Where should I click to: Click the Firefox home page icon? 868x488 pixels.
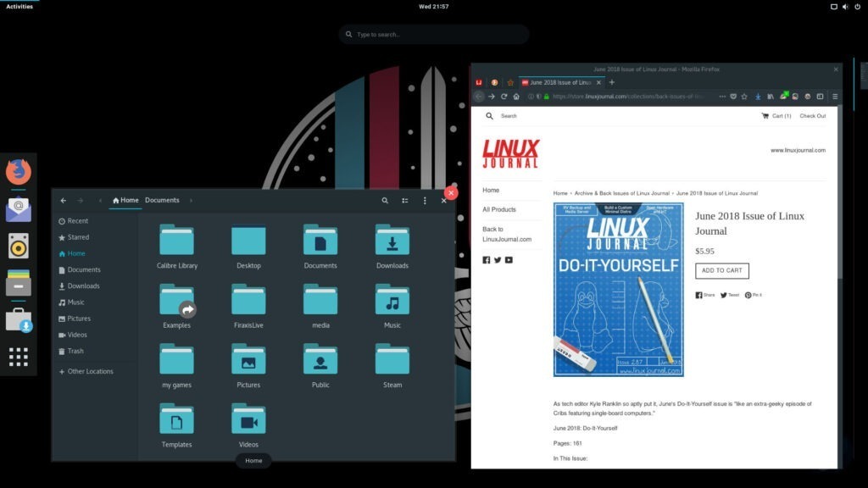click(x=516, y=97)
